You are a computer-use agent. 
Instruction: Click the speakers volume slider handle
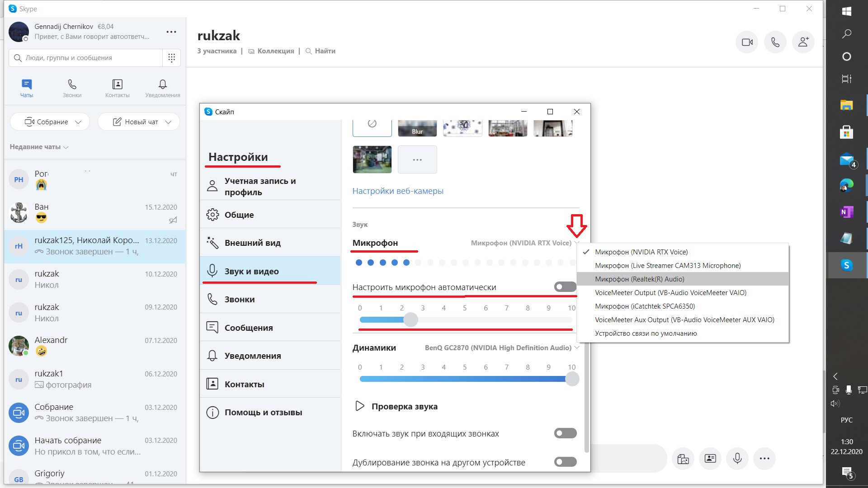coord(572,379)
